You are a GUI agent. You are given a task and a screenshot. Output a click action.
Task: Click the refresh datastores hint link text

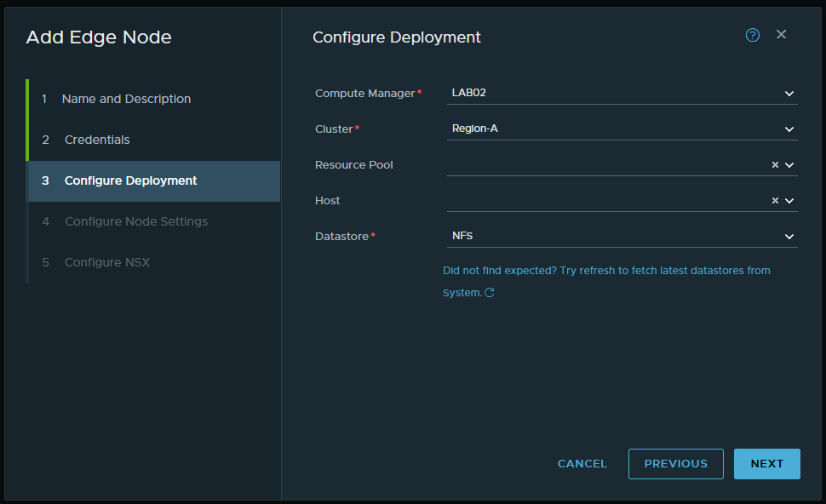pos(605,271)
